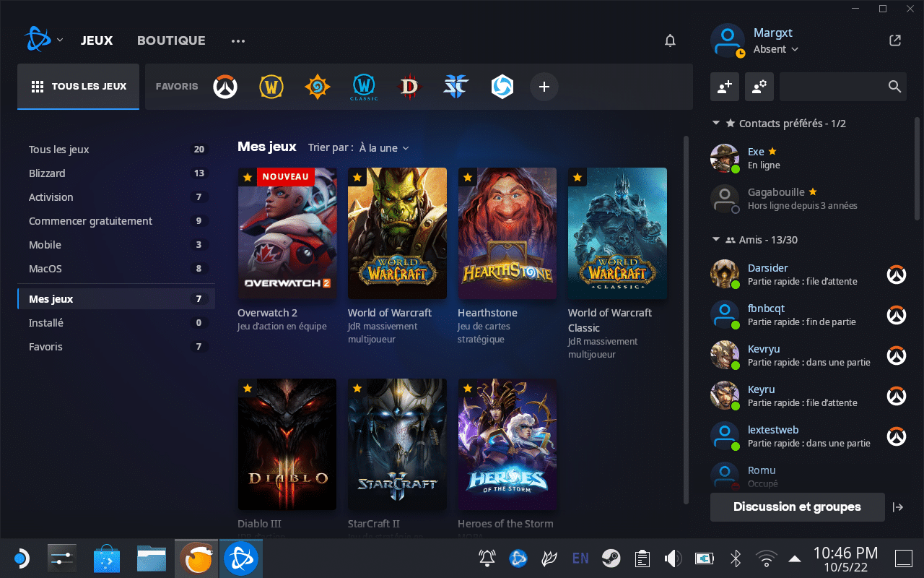This screenshot has height=578, width=924.
Task: Open the Overwatch 2 game thumbnail
Action: [x=287, y=233]
